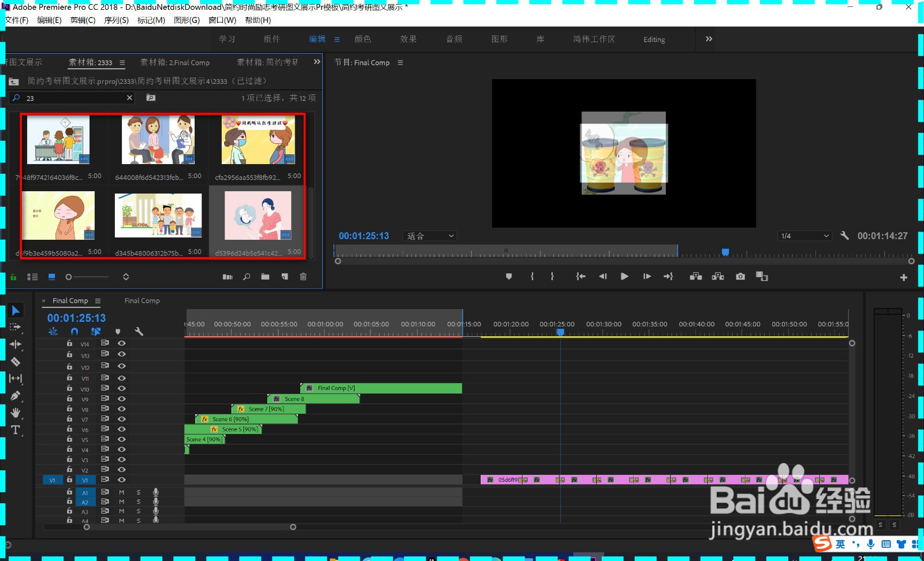Create a new bin in project panel
The image size is (924, 561).
pyautogui.click(x=265, y=277)
